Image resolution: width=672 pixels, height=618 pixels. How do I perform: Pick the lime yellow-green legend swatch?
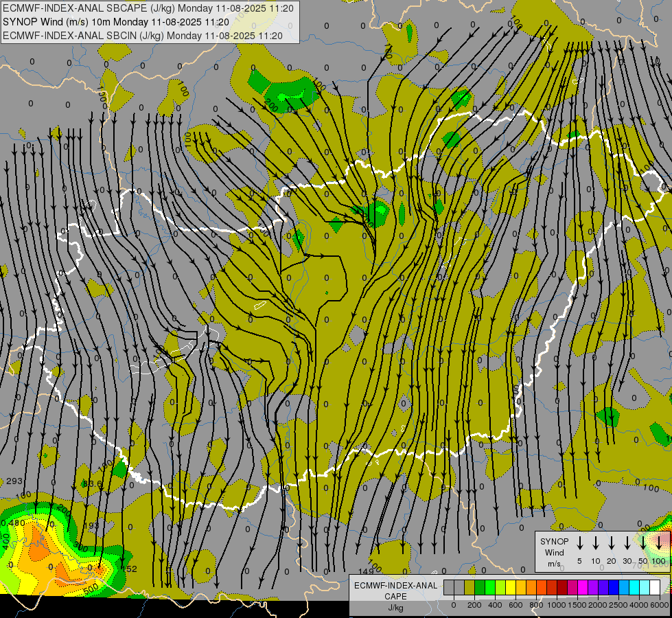click(x=500, y=588)
